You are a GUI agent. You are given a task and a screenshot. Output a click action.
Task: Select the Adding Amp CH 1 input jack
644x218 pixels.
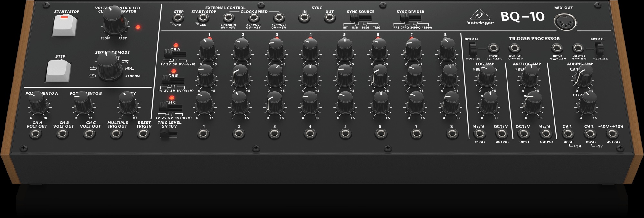568,134
